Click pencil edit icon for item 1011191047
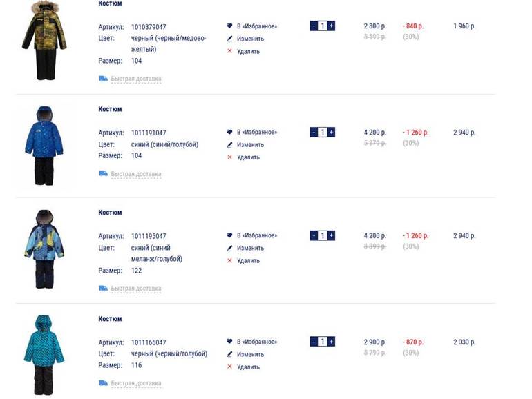 tap(230, 145)
